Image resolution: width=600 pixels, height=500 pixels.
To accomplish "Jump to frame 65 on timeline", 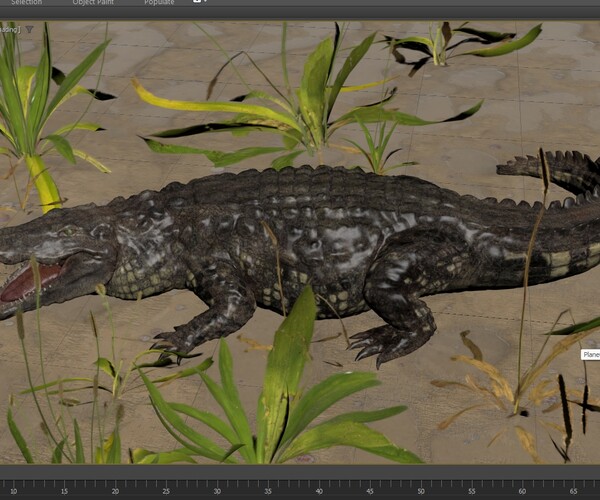I will click(x=573, y=491).
